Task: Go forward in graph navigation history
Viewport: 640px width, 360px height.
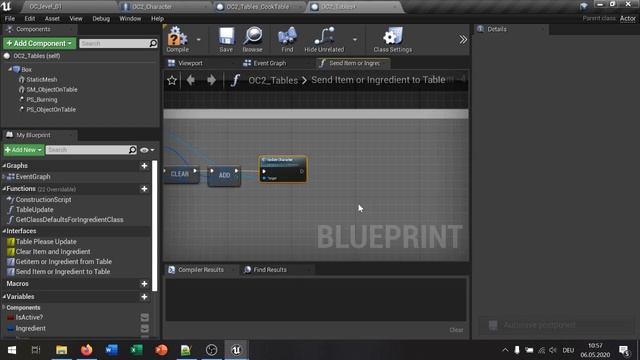Action: tap(211, 80)
